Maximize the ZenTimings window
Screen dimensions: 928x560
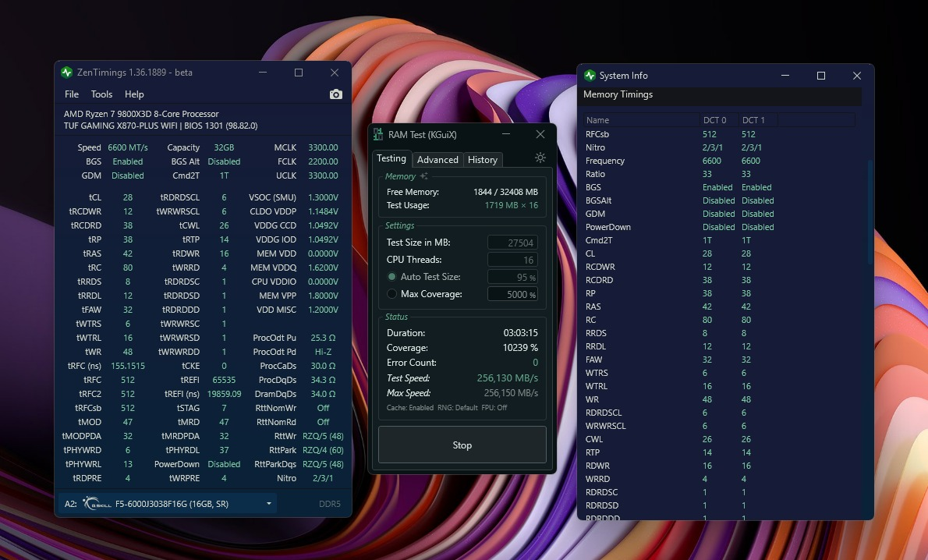click(x=298, y=73)
